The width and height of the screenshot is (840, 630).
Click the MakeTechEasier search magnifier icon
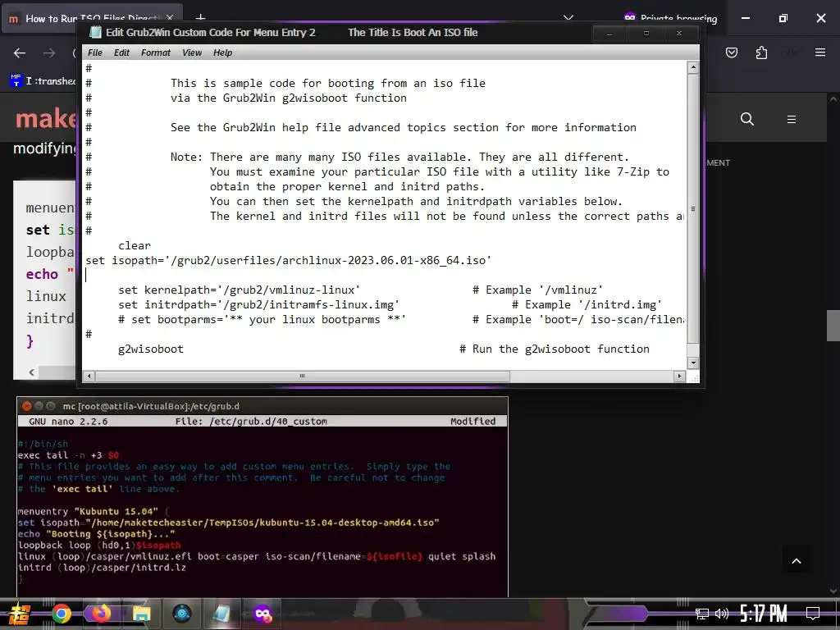click(x=747, y=119)
